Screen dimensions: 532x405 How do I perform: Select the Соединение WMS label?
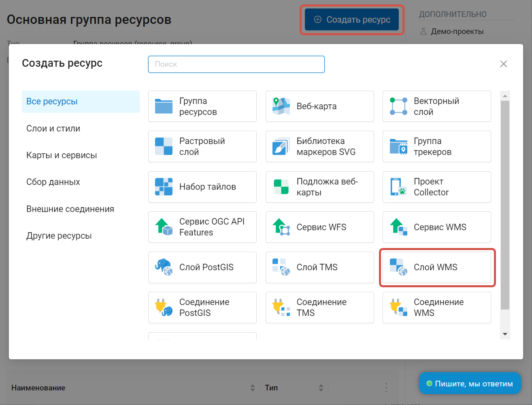[439, 307]
